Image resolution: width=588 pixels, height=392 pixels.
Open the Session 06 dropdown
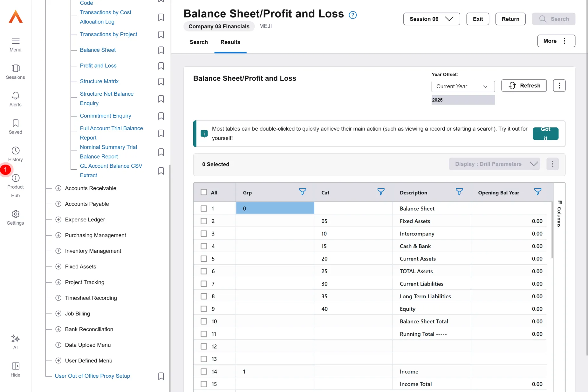(x=432, y=19)
